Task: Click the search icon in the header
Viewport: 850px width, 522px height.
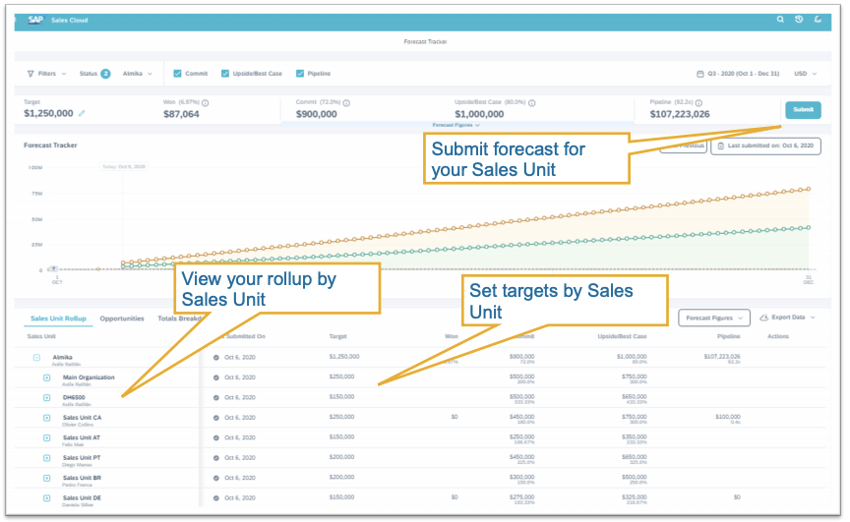Action: click(781, 19)
